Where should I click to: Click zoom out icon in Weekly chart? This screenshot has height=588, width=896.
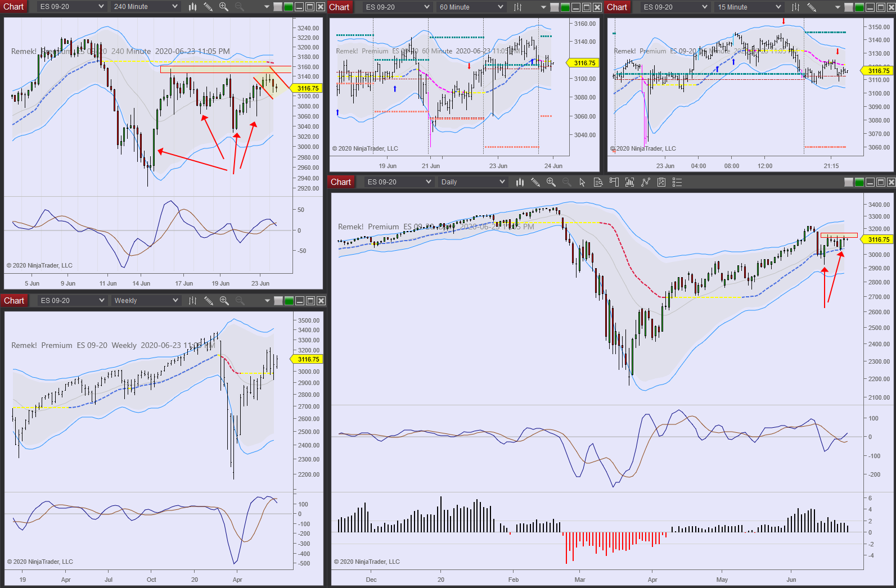click(240, 301)
